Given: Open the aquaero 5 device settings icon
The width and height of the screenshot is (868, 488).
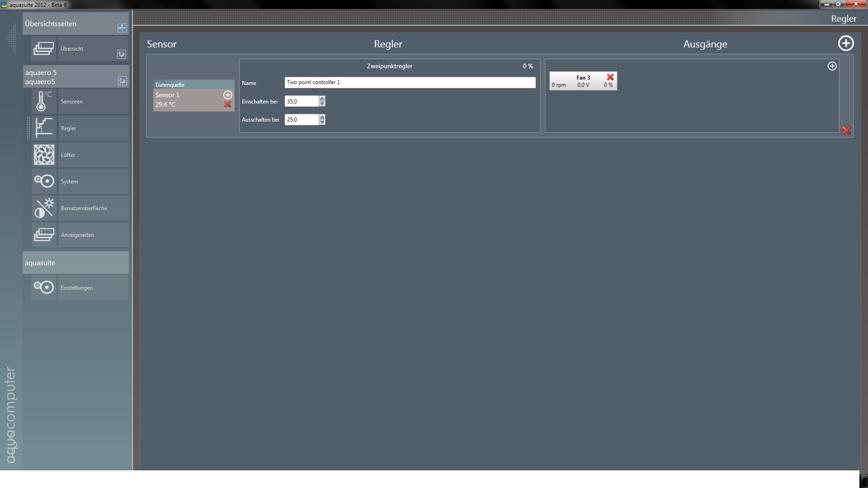Looking at the screenshot, I should tap(122, 81).
